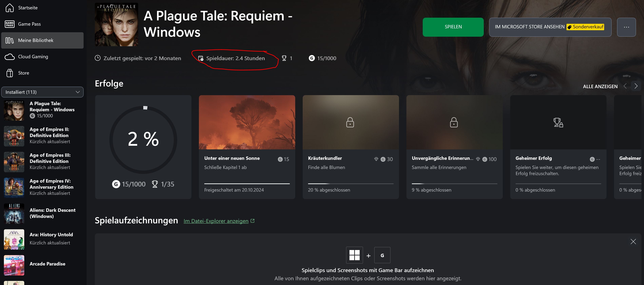Select Aliens: Dark Descent (Windows) in library
Viewport: 644px width, 285px height.
[42, 213]
